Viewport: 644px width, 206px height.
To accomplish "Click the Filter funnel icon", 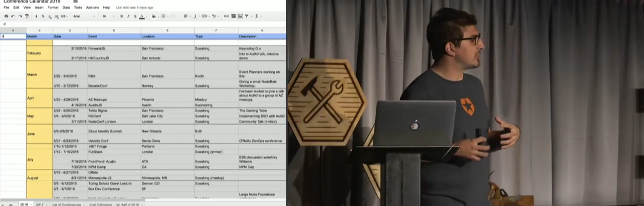I will (247, 17).
